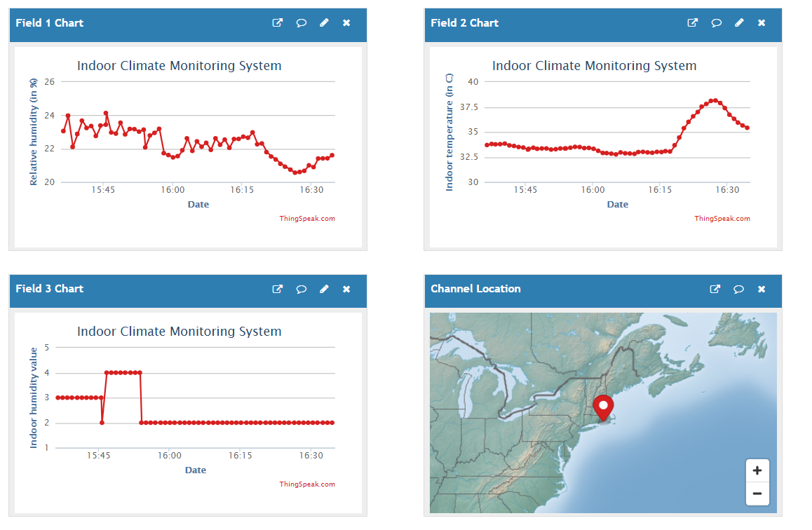Screen dimensions: 812x530
Task: Open Field 2 Chart externally
Action: 692,22
